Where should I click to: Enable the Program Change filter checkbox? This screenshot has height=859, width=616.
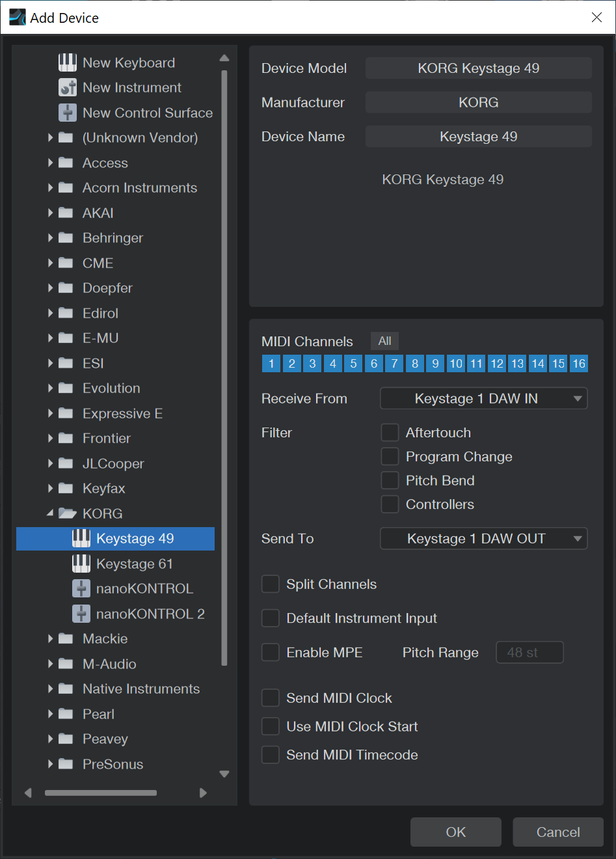(390, 457)
